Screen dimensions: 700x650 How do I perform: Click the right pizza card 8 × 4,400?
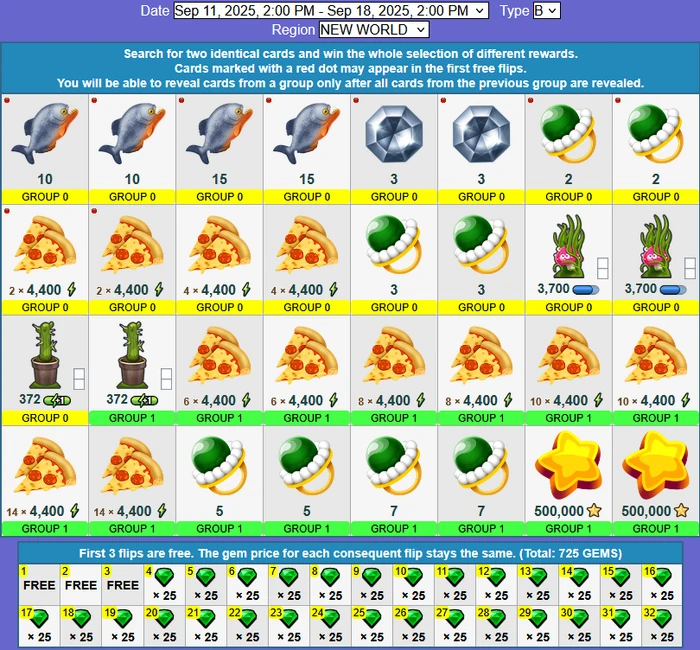pos(481,371)
